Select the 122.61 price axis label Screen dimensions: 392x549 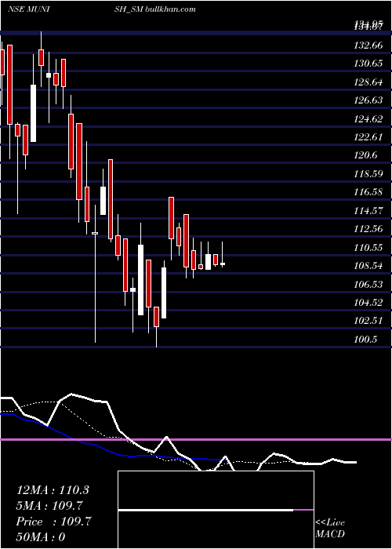pyautogui.click(x=368, y=137)
